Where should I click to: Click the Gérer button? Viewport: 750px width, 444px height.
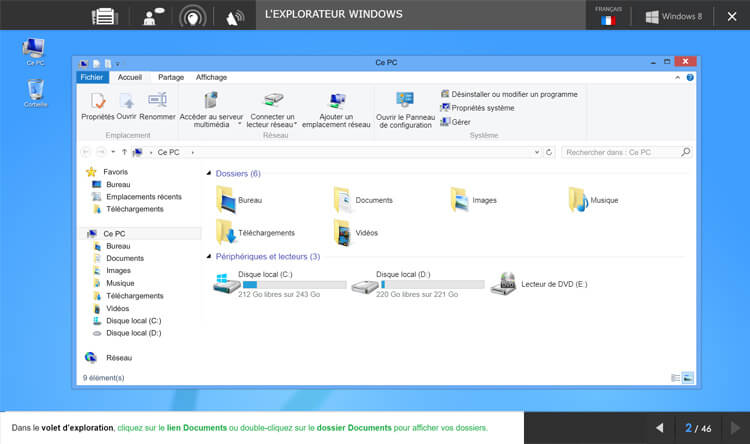pyautogui.click(x=455, y=122)
